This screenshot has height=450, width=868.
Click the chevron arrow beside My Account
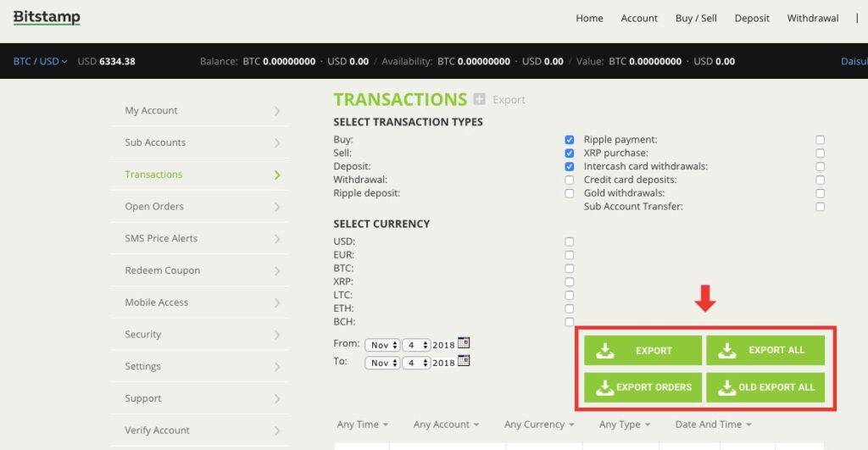277,111
